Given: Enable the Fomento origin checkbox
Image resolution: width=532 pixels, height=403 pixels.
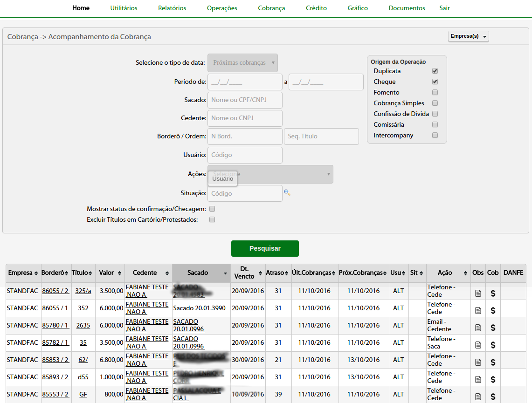Looking at the screenshot, I should 435,92.
